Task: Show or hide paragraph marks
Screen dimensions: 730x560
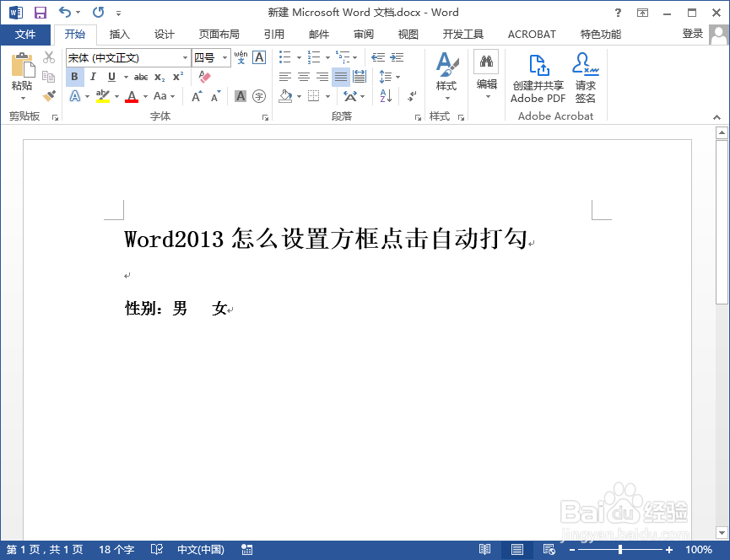Action: point(412,96)
